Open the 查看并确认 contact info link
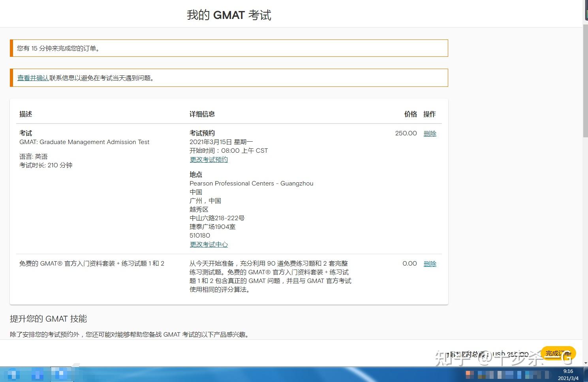 (x=33, y=78)
